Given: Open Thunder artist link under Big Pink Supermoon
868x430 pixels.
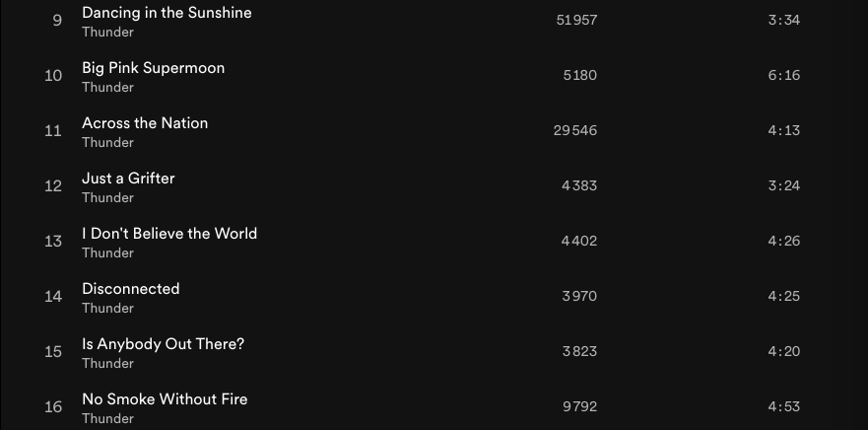Looking at the screenshot, I should [107, 88].
